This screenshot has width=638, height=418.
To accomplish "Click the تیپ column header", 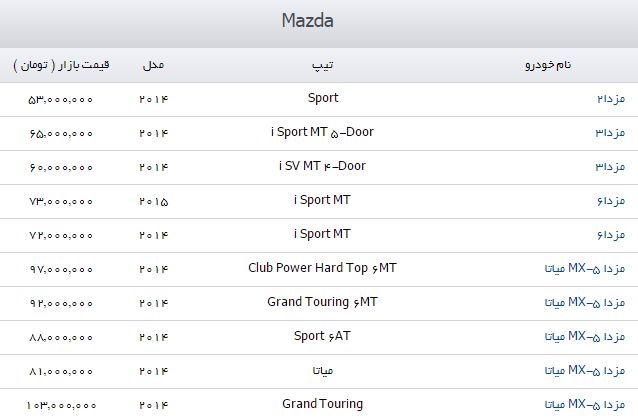I will click(x=323, y=66).
